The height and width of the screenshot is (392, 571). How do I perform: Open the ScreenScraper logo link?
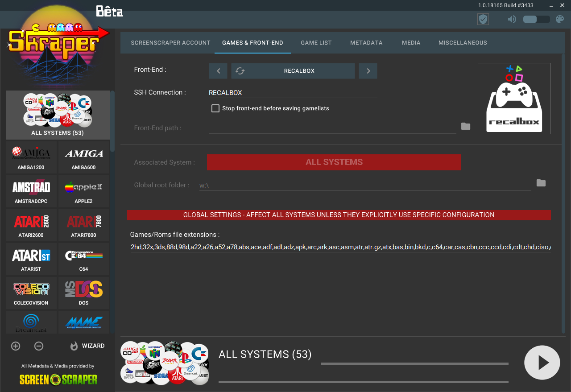tap(58, 380)
